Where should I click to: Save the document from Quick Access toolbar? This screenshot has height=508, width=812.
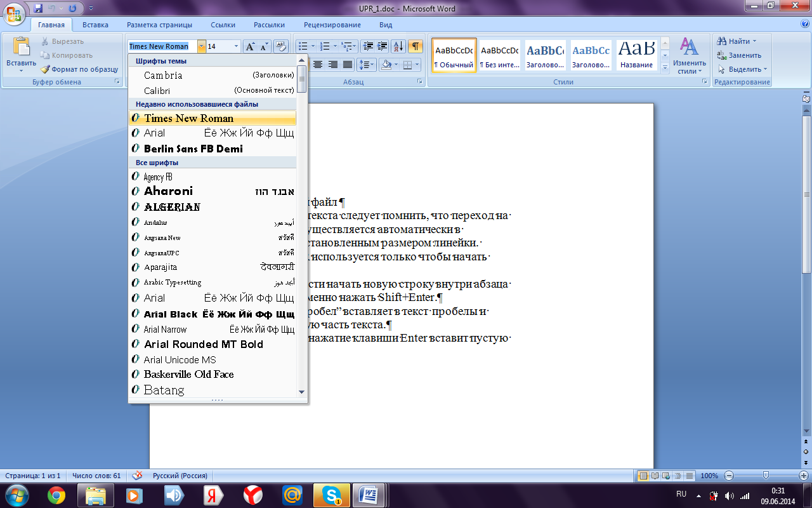point(38,8)
